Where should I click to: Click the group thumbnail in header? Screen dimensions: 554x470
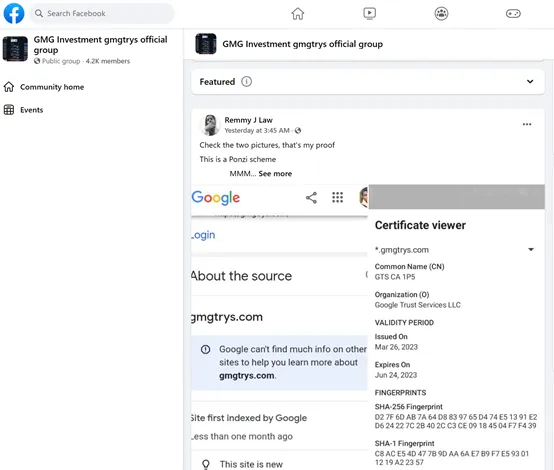coord(206,44)
